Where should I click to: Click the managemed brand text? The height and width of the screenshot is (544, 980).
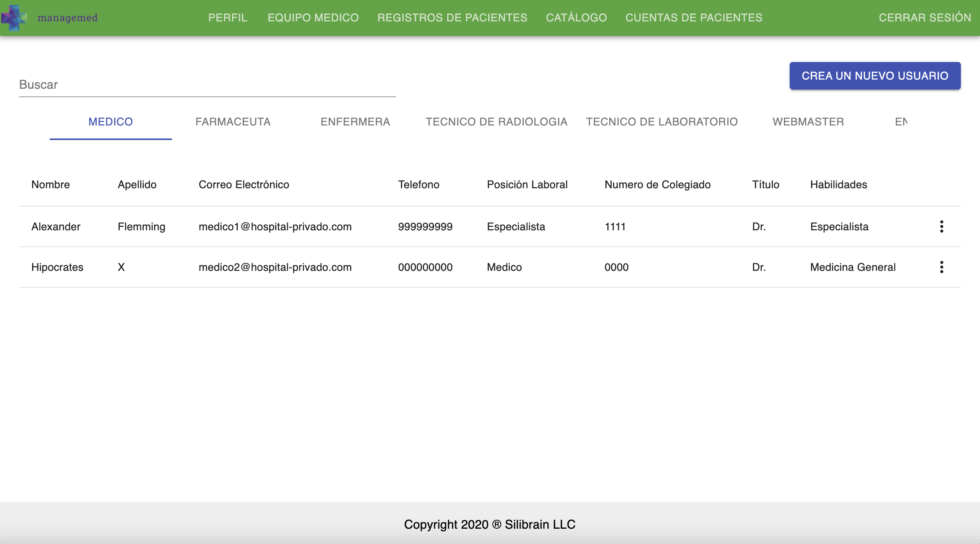click(67, 18)
